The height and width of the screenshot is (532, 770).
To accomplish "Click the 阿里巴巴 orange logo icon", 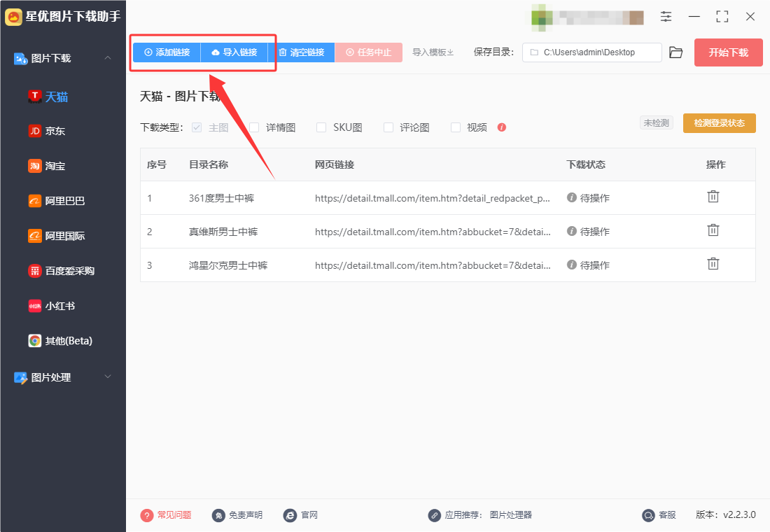I will (34, 201).
